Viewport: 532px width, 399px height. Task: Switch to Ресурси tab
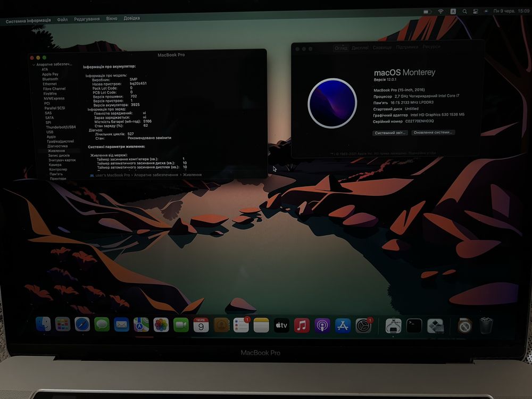pos(431,46)
